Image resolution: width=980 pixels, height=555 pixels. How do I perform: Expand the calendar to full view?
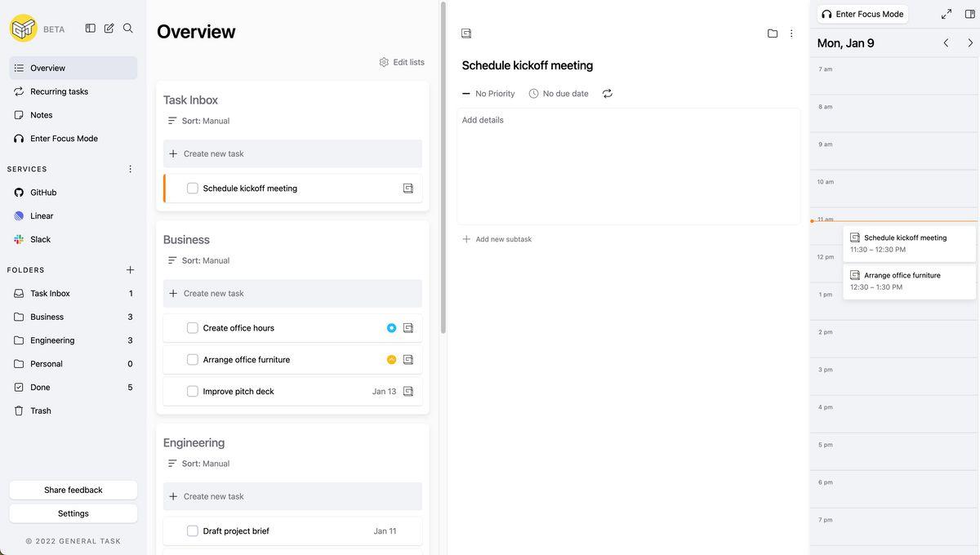[x=947, y=14]
